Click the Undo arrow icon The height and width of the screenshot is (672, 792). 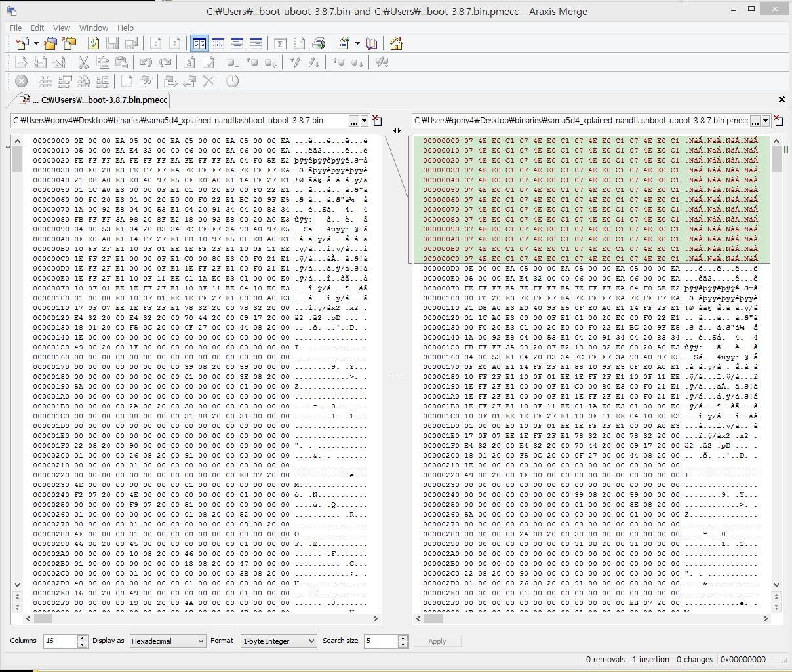[146, 62]
